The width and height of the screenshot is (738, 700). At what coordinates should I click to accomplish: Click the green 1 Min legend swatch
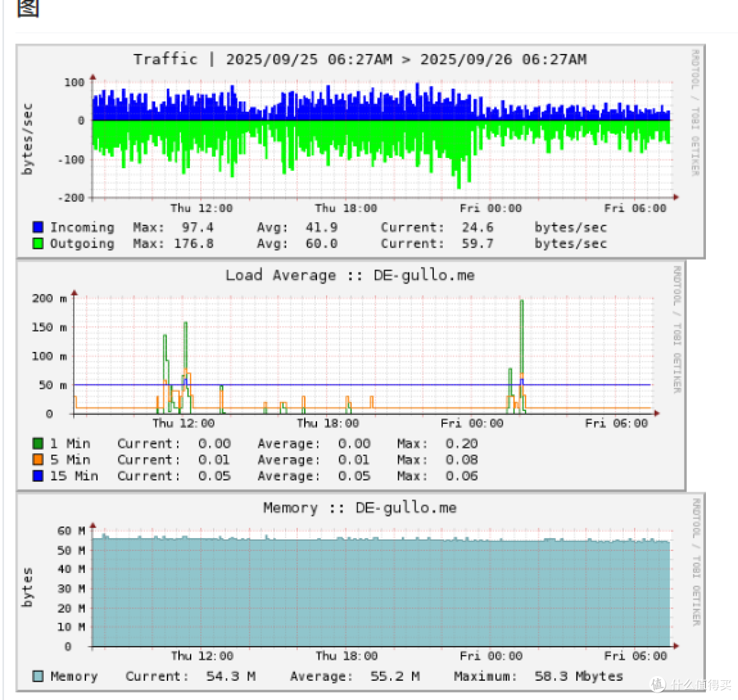[x=38, y=444]
